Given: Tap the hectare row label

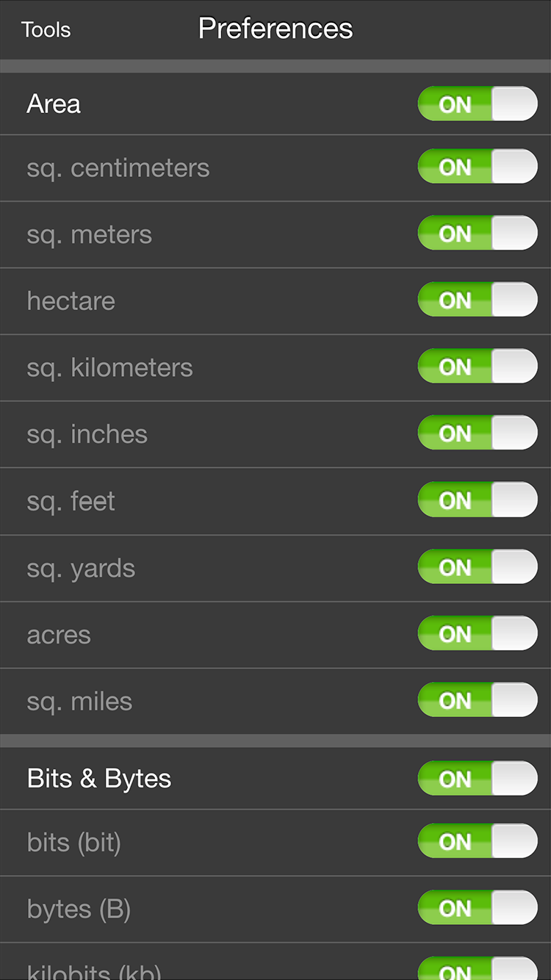Looking at the screenshot, I should coord(71,300).
